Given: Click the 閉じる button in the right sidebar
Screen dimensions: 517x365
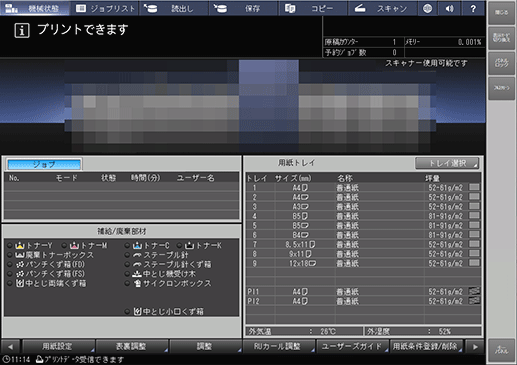Looking at the screenshot, I should (x=501, y=13).
